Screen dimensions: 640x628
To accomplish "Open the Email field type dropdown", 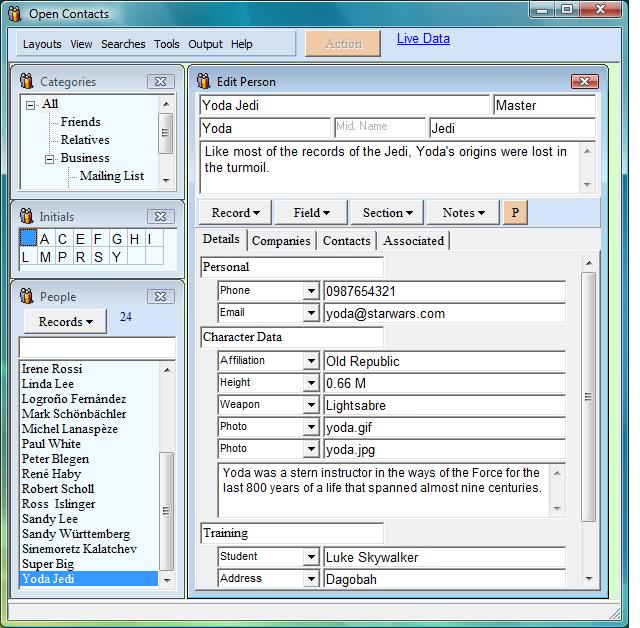I will click(311, 313).
